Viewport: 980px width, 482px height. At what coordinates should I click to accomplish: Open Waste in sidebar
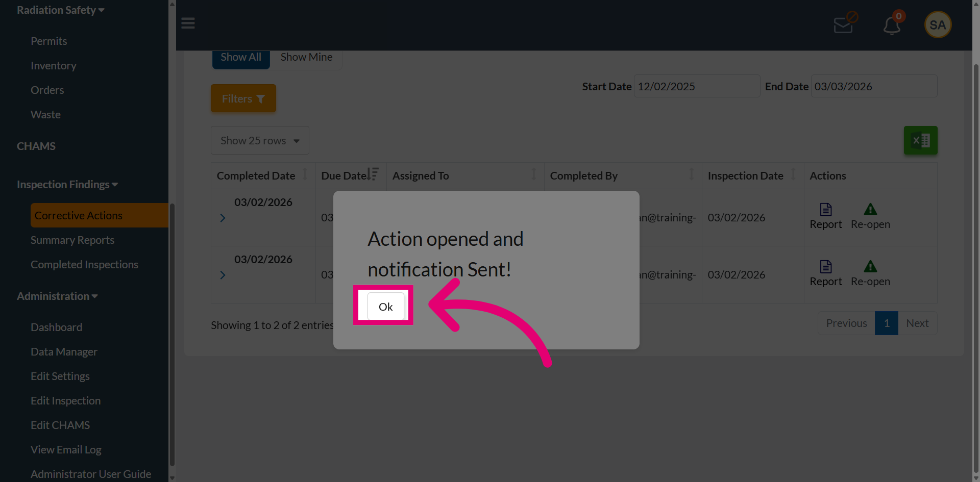(46, 114)
